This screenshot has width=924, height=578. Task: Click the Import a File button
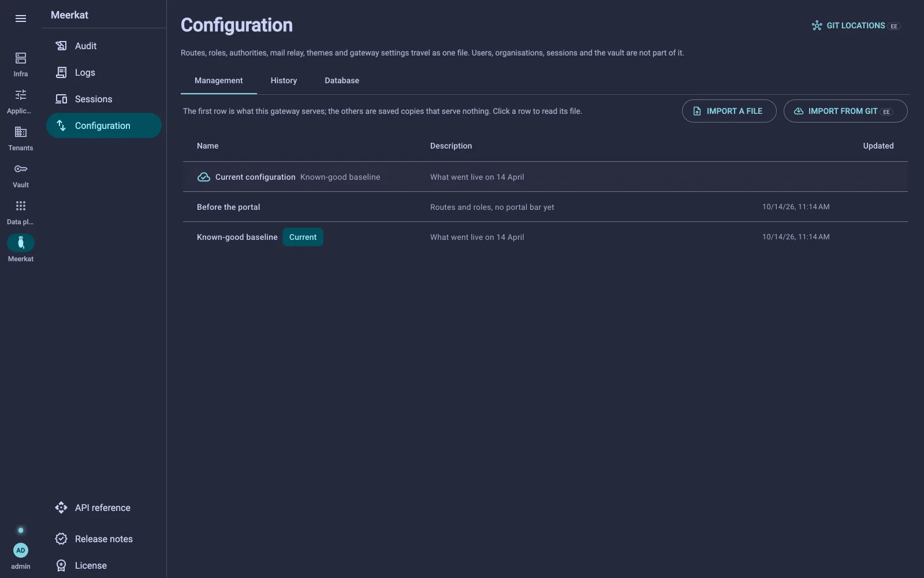(729, 111)
